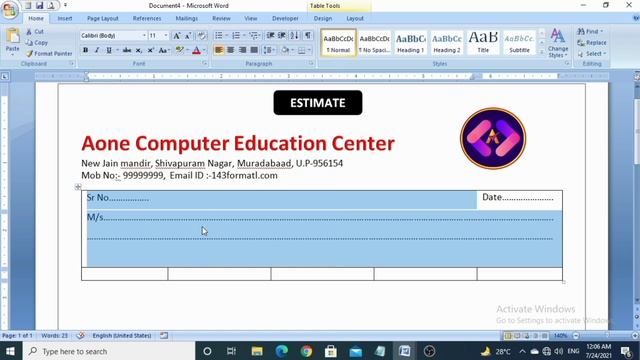Decrease paragraph indent

pyautogui.click(x=270, y=36)
